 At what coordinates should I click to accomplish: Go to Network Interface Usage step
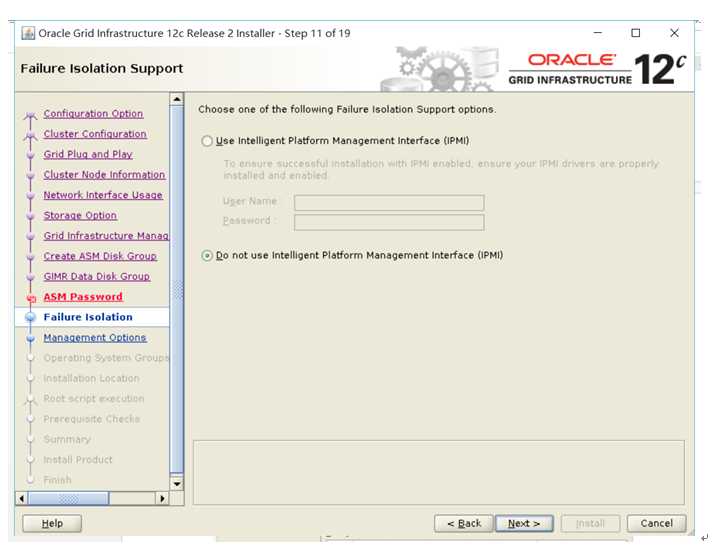point(103,195)
